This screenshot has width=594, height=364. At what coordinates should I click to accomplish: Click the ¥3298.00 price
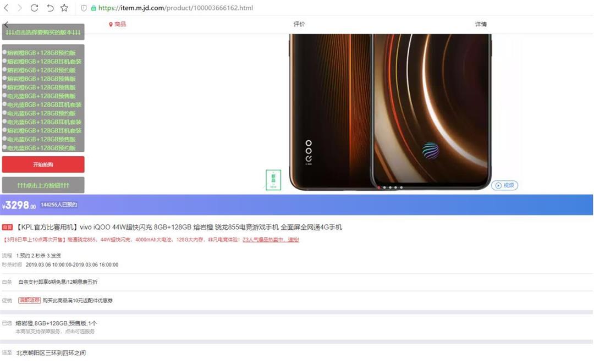pyautogui.click(x=19, y=205)
